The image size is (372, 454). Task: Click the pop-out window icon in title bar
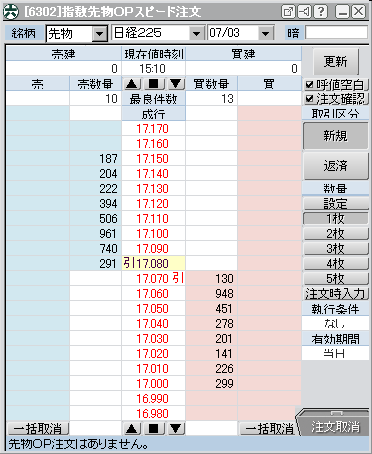point(288,12)
